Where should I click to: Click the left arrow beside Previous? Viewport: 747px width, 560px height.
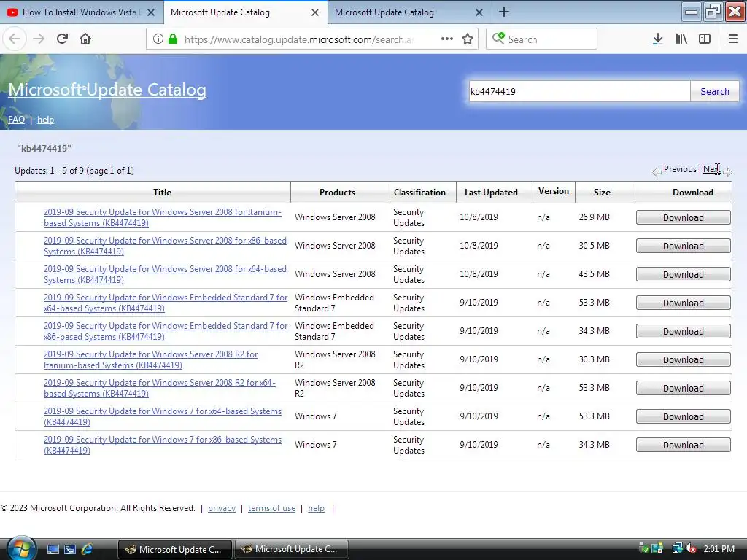pos(657,172)
